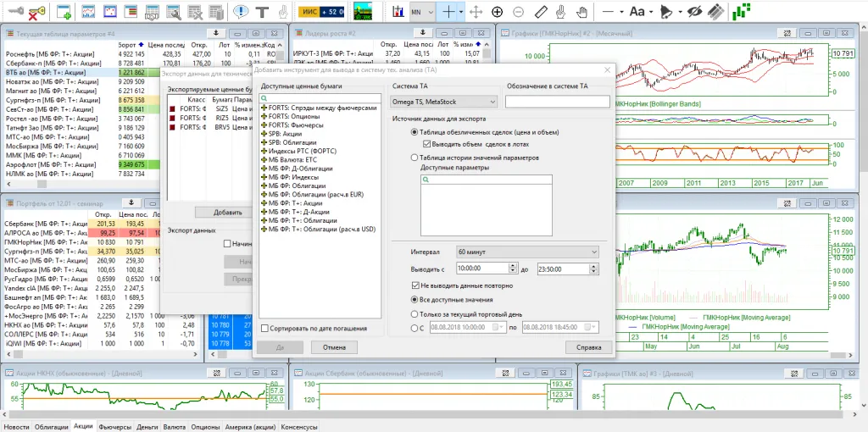Switch to the 'Облигации' bottom tab
The width and height of the screenshot is (868, 432).
coord(51,427)
